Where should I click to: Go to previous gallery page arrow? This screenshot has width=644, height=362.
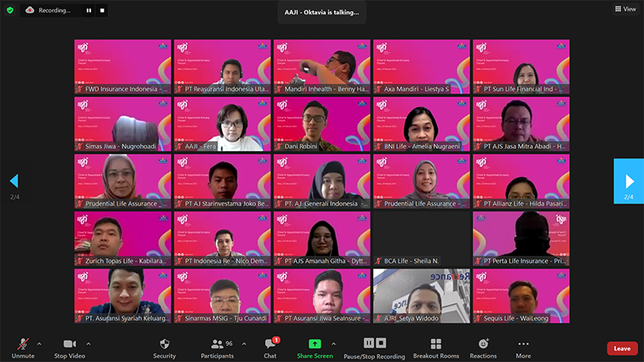(14, 181)
